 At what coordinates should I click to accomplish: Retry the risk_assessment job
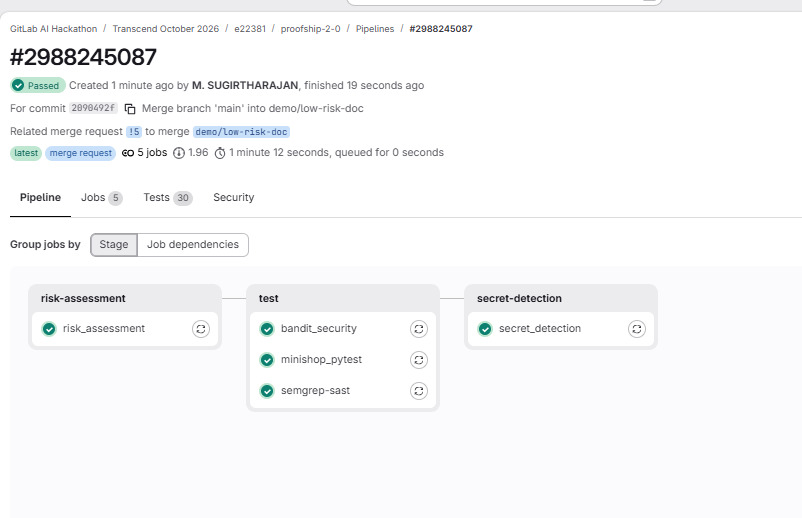(200, 329)
